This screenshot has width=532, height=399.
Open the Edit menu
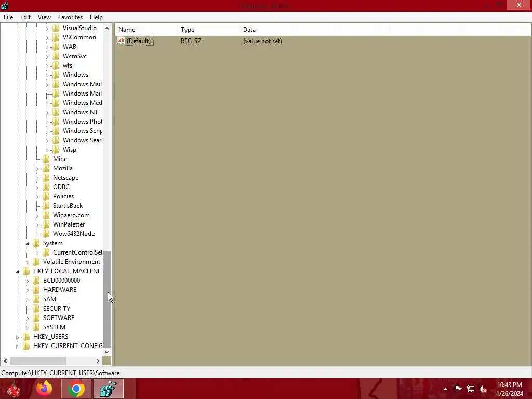[x=25, y=17]
